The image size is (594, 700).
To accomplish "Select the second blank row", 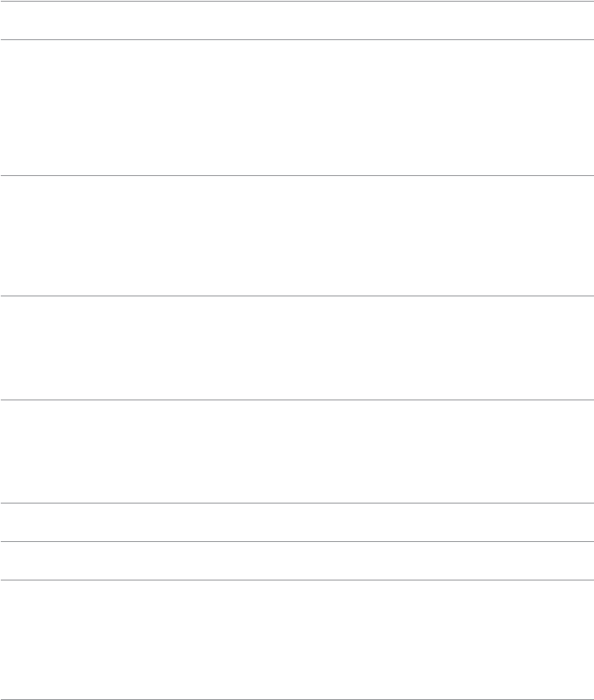I will click(297, 107).
